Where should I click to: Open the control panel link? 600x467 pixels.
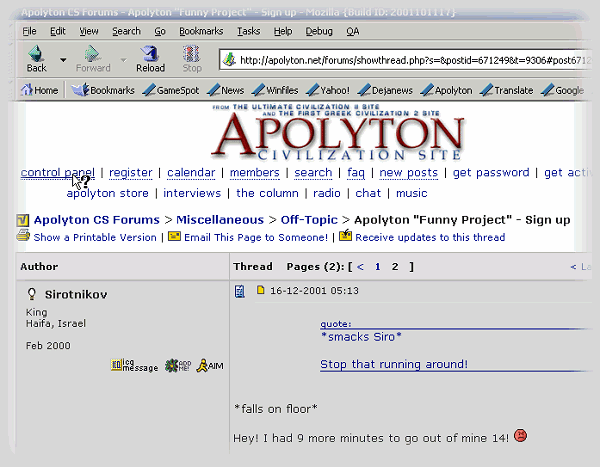57,173
